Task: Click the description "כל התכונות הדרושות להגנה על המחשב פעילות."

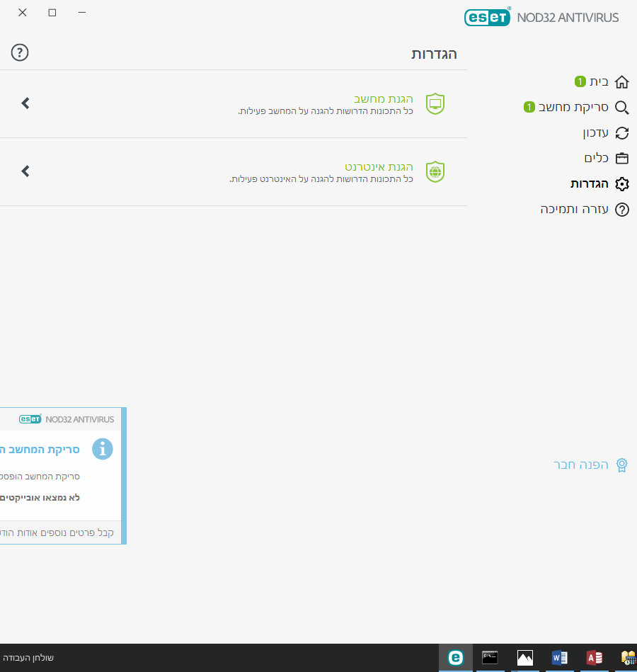Action: (x=326, y=111)
